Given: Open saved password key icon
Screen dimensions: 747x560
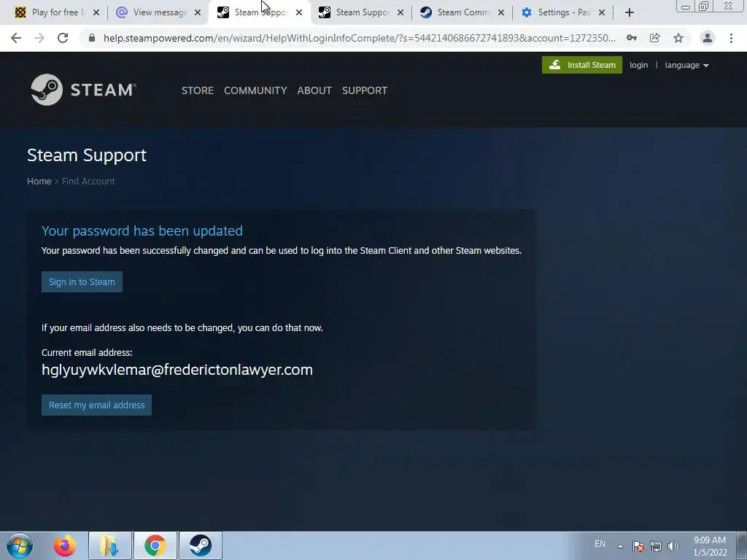Looking at the screenshot, I should click(632, 38).
